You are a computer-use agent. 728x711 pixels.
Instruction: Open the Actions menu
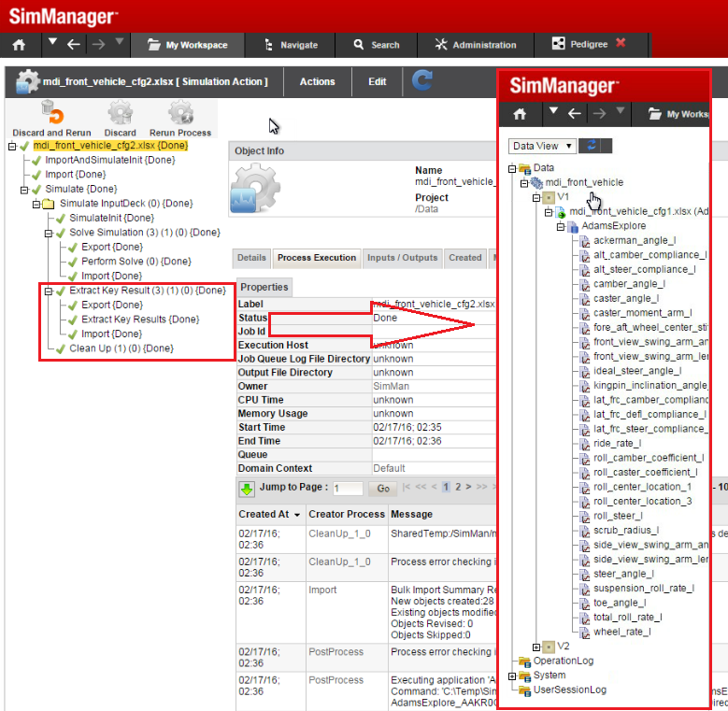click(x=317, y=81)
